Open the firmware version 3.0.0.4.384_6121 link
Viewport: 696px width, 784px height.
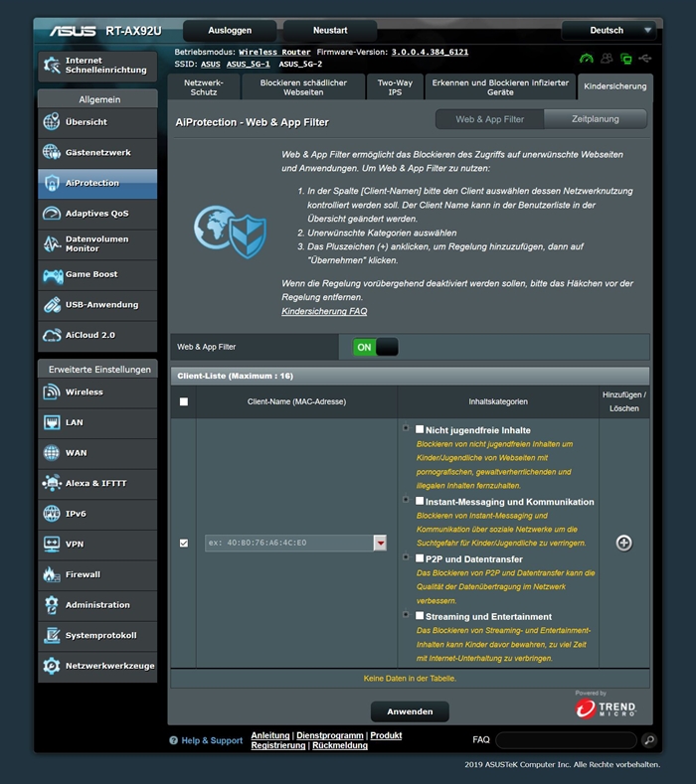pos(430,52)
